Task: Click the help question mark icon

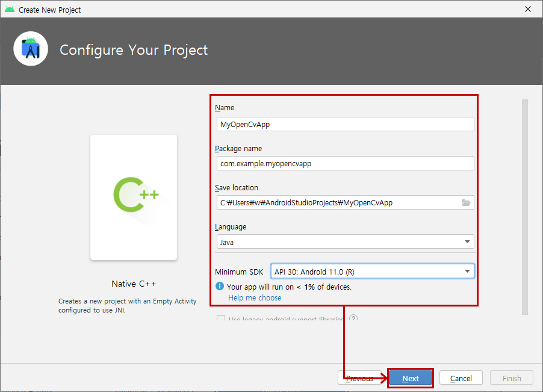Action: [x=353, y=317]
